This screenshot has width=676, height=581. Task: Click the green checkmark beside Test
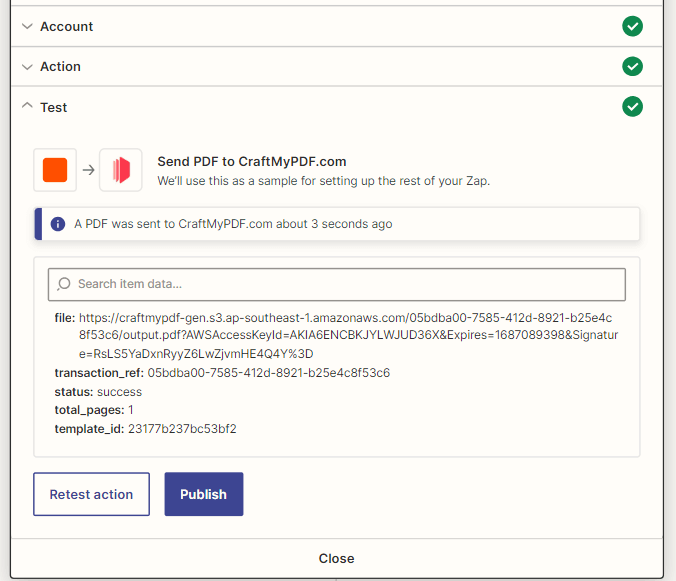pos(632,106)
